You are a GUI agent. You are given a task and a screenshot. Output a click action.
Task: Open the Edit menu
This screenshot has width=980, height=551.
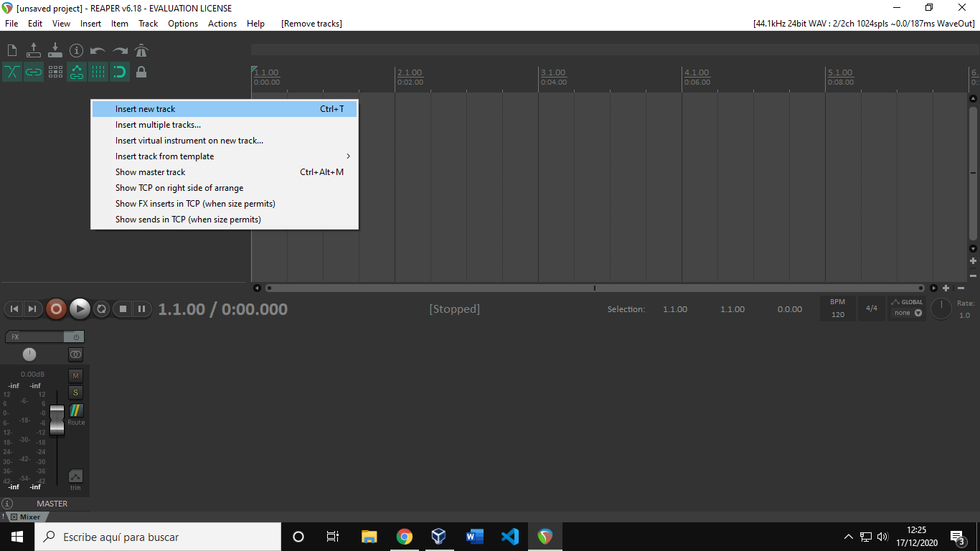coord(35,24)
